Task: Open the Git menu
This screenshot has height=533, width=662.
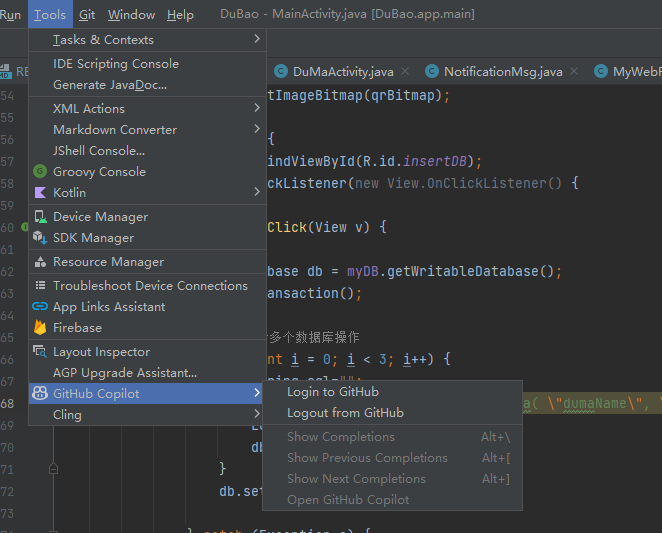Action: coord(87,15)
